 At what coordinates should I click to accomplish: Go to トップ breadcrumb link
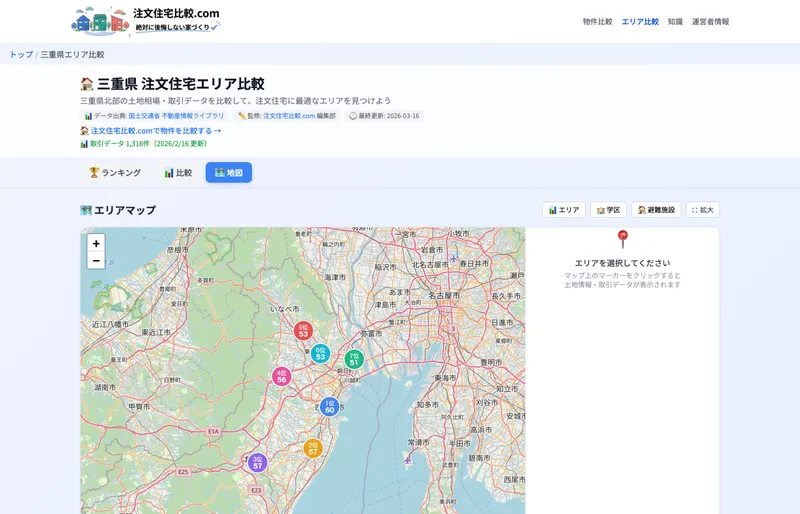[21, 54]
